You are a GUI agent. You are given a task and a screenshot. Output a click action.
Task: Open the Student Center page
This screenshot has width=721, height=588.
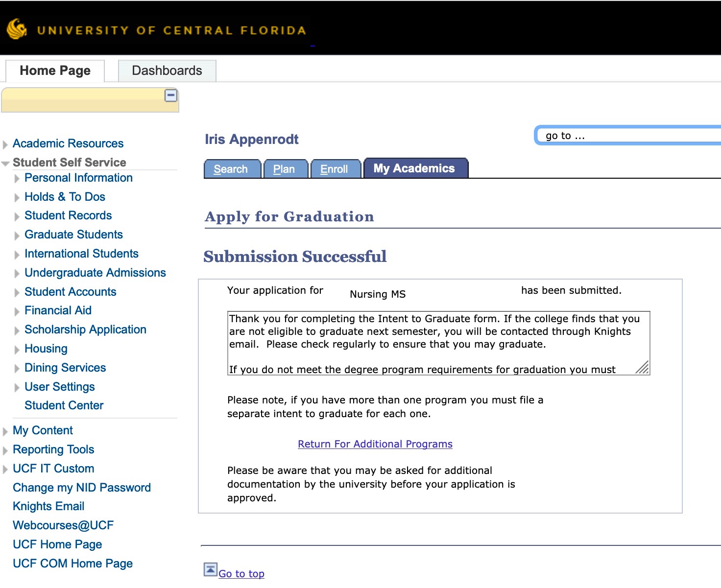point(64,405)
